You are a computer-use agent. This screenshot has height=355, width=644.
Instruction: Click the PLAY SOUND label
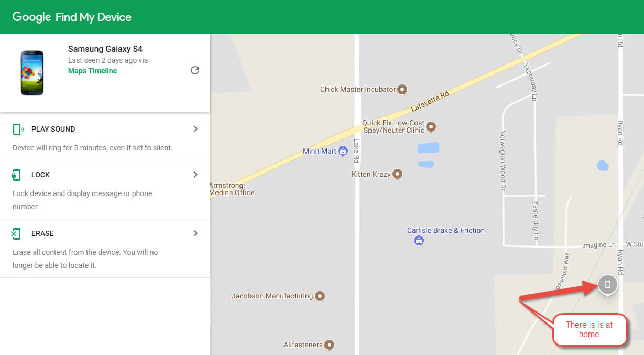click(53, 129)
